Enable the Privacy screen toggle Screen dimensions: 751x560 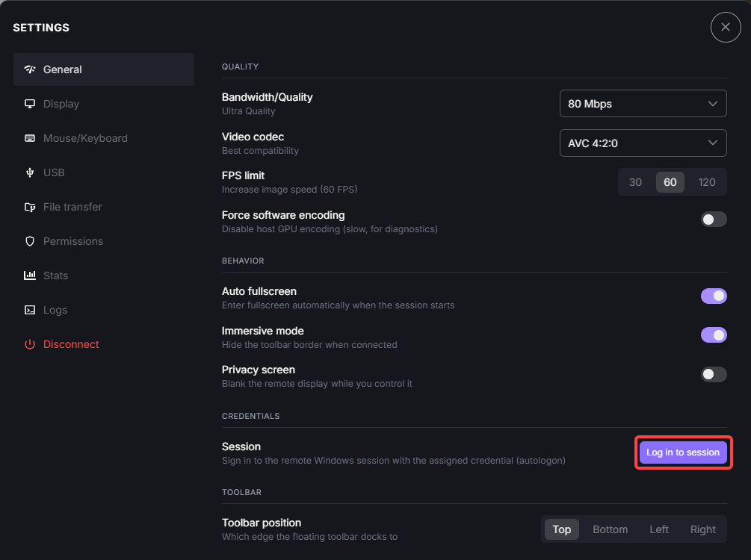tap(714, 374)
